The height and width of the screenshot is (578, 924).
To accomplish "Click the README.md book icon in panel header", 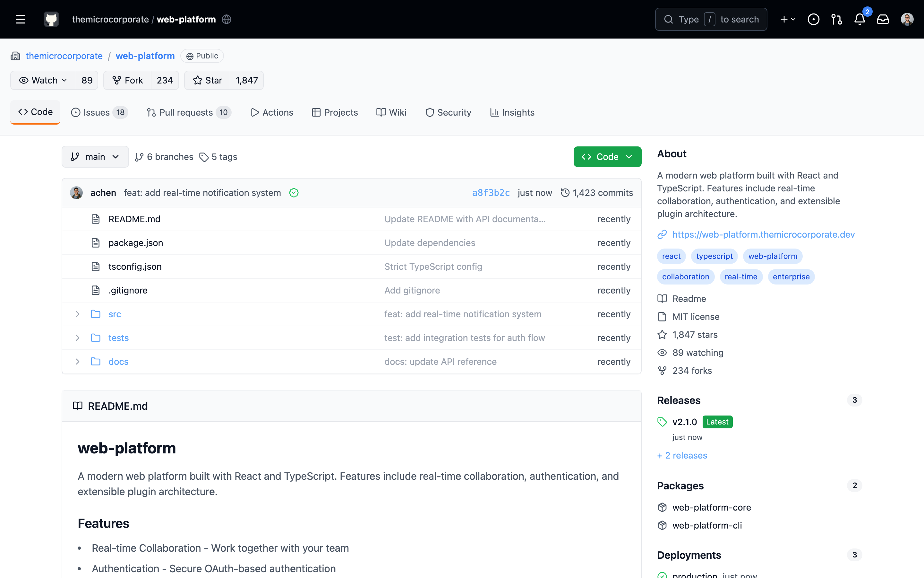I will (x=78, y=406).
